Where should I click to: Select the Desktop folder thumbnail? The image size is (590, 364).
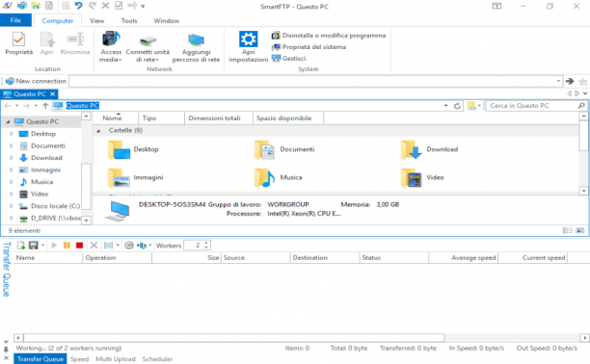coord(119,150)
